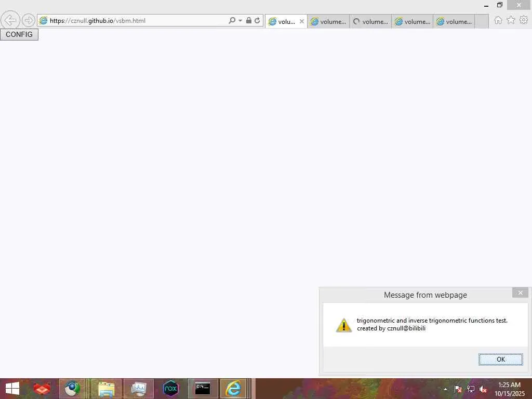The height and width of the screenshot is (399, 532).
Task: Click the security lock icon
Action: tap(249, 20)
